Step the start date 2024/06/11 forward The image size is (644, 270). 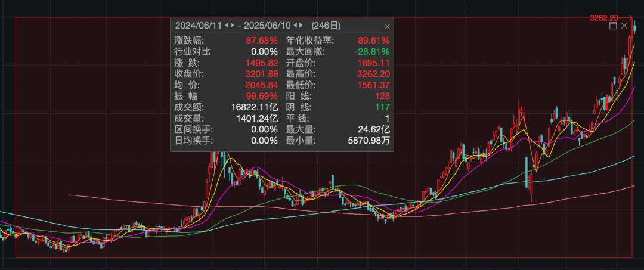pos(231,26)
